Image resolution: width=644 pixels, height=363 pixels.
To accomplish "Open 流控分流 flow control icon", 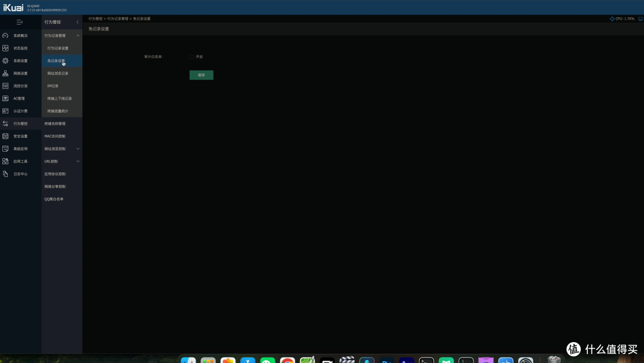I will coord(5,86).
